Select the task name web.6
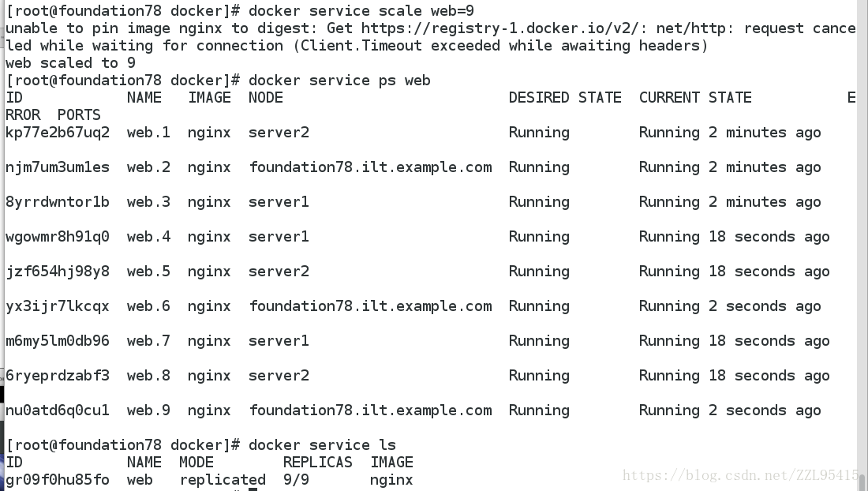Viewport: 868px width, 491px height. point(148,306)
